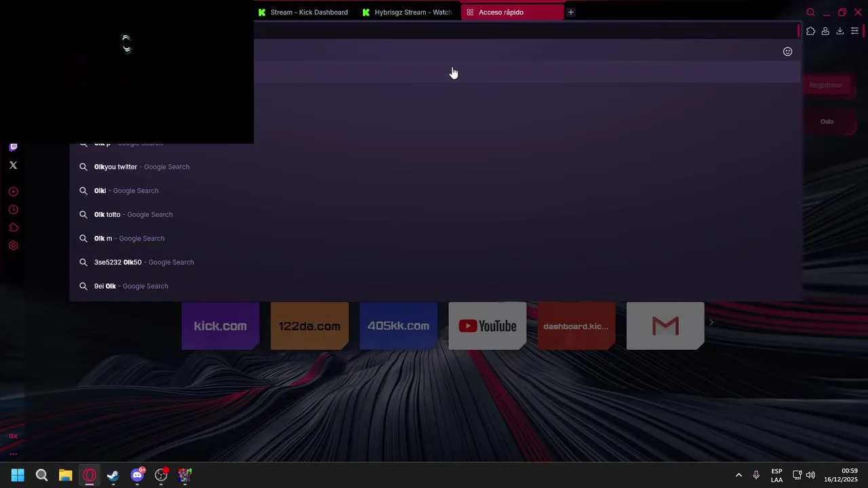868x488 pixels.
Task: Open the Easy Setup sliders icon
Action: (x=854, y=31)
